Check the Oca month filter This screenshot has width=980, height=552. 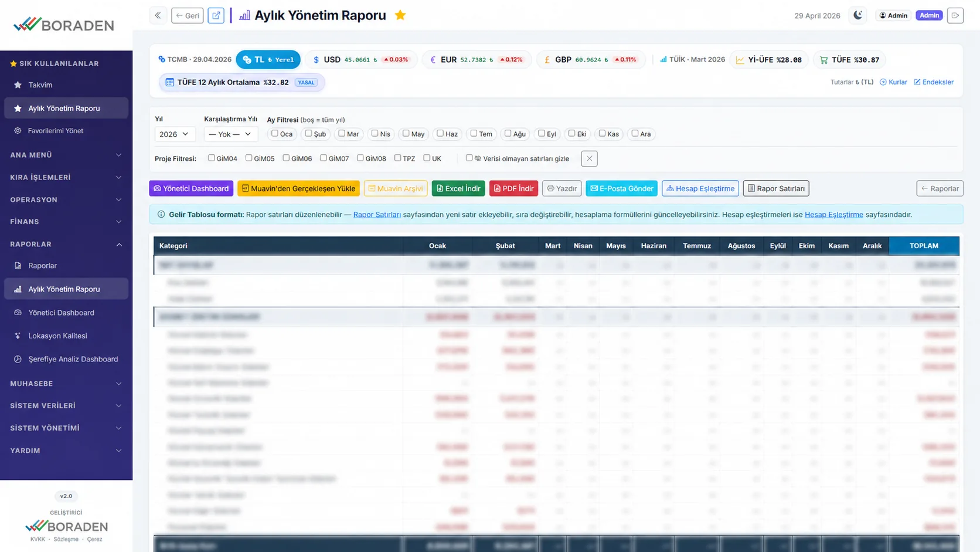[x=274, y=134]
